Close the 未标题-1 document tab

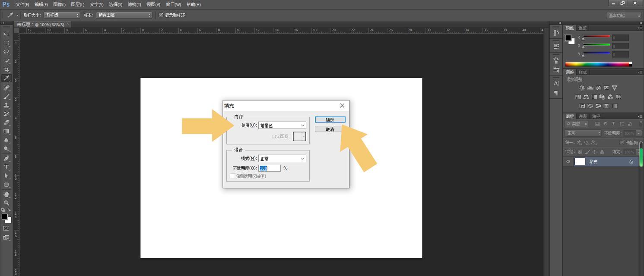click(68, 25)
